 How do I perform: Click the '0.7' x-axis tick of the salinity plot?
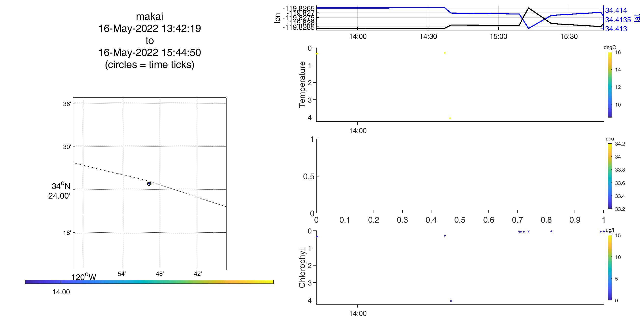point(517,220)
